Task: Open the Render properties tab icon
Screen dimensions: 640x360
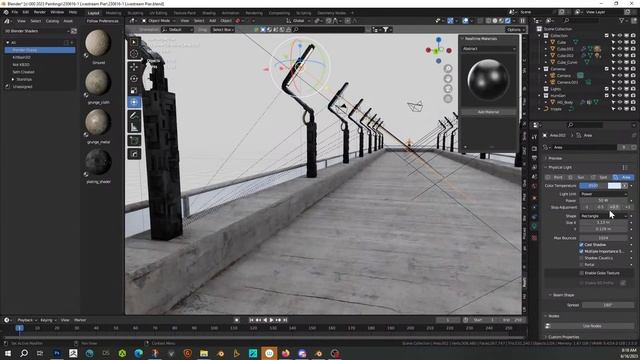Action: (x=534, y=149)
